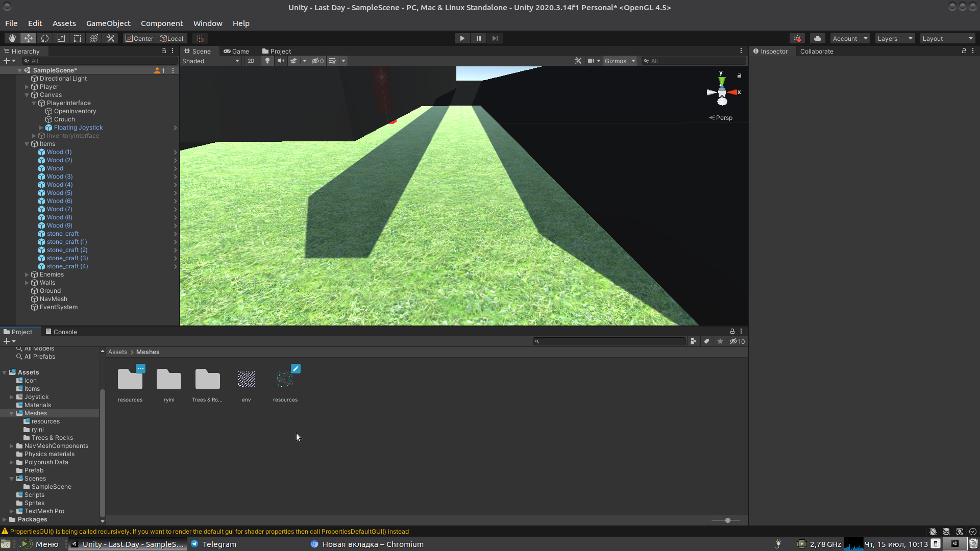Expand the Walls hierarchy item

tap(27, 283)
